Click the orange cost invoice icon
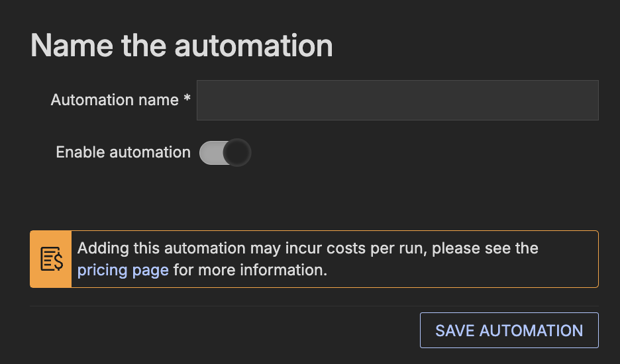The image size is (620, 364). click(51, 259)
